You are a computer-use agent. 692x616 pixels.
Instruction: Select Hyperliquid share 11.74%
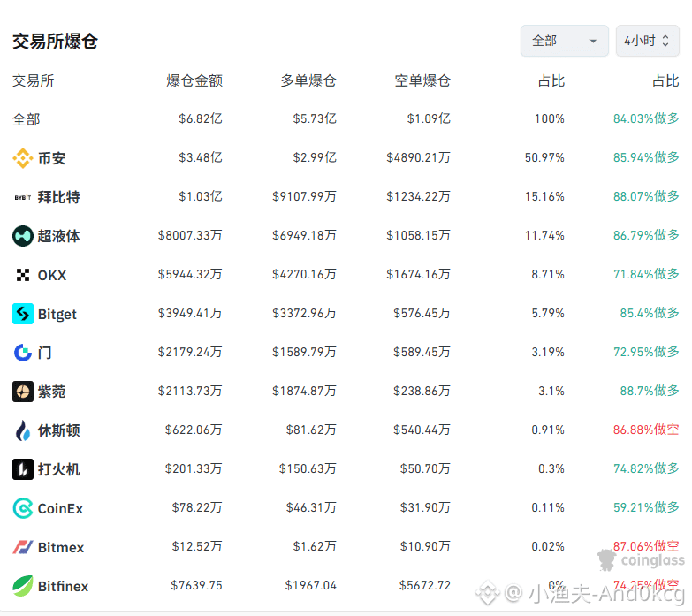[544, 235]
